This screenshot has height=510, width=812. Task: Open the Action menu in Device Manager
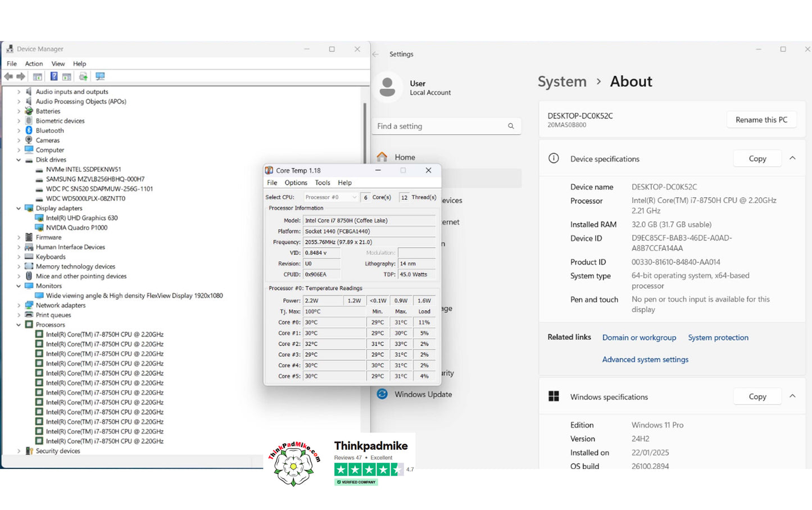pyautogui.click(x=34, y=63)
